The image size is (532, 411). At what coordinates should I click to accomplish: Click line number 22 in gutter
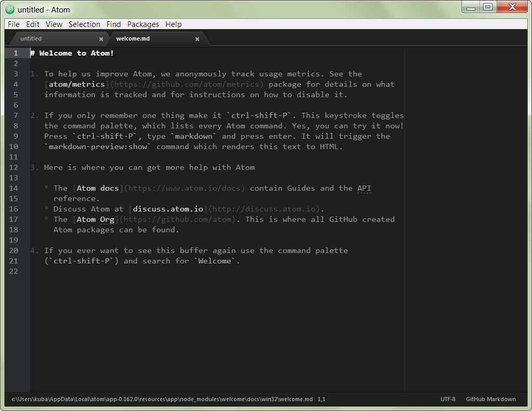pos(14,271)
